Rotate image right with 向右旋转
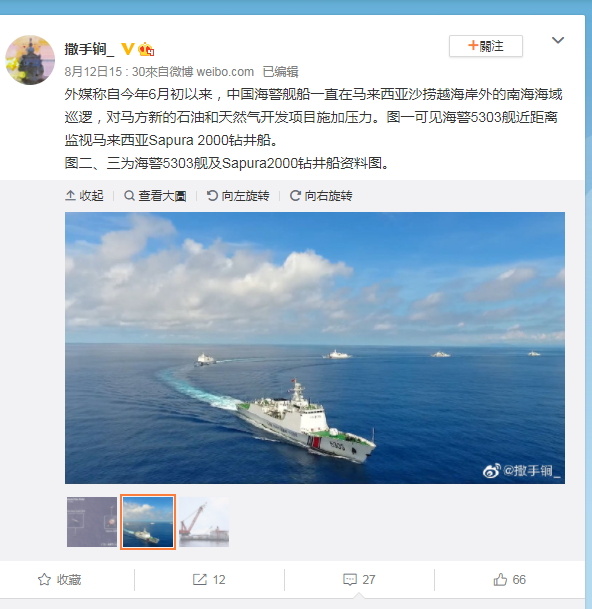The height and width of the screenshot is (609, 592). point(321,195)
